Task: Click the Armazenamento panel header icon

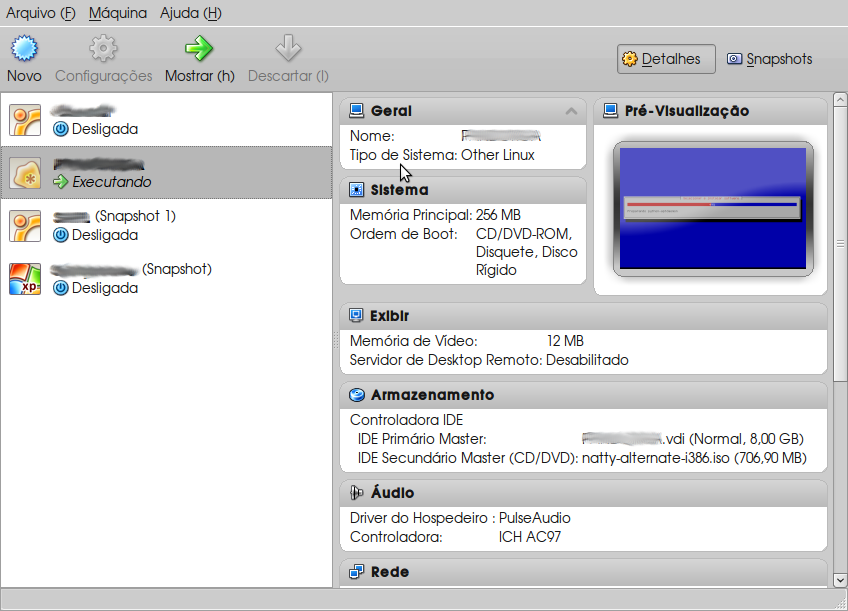Action: coord(357,394)
